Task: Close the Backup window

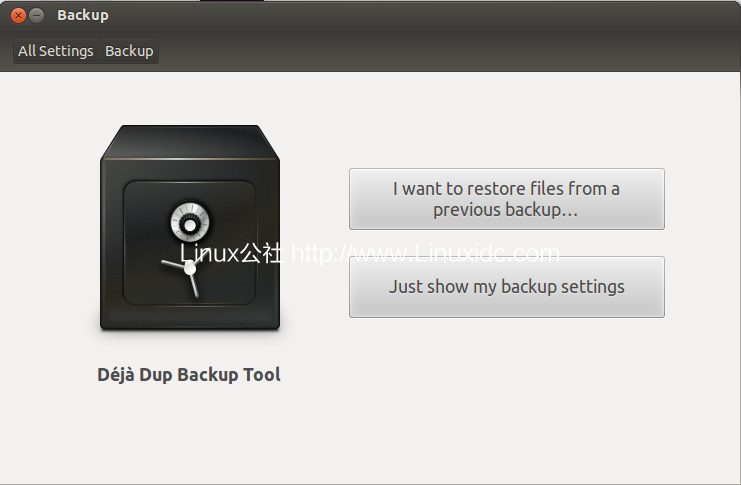Action: pos(18,15)
